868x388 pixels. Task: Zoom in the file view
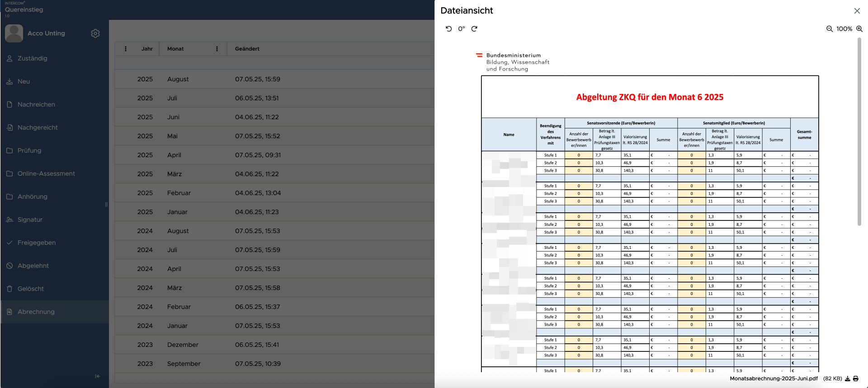pos(859,28)
